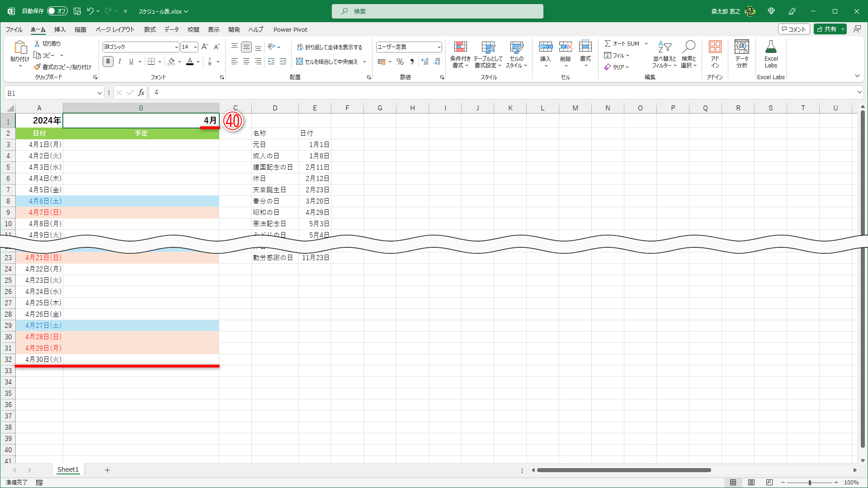868x488 pixels.
Task: Click the Save icon in title bar
Action: click(77, 11)
